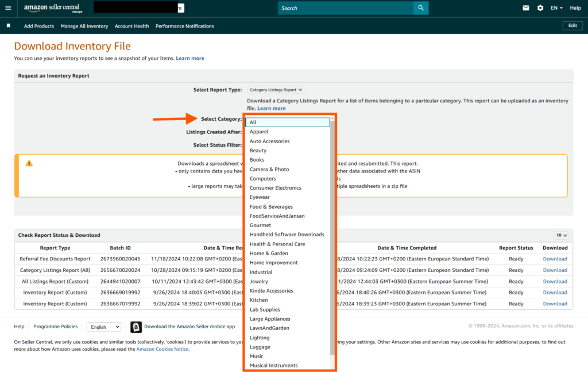Open the mail messages icon
588x372 pixels.
coord(526,8)
